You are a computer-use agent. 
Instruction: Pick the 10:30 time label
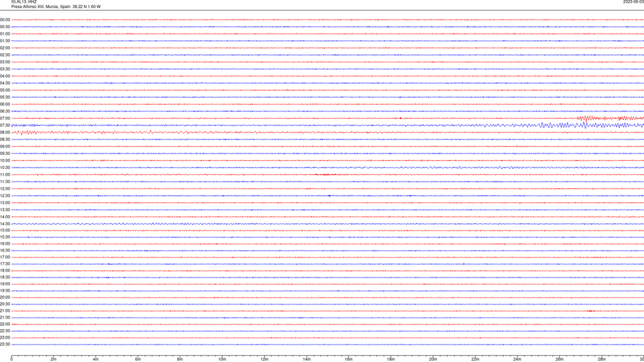coord(5,168)
